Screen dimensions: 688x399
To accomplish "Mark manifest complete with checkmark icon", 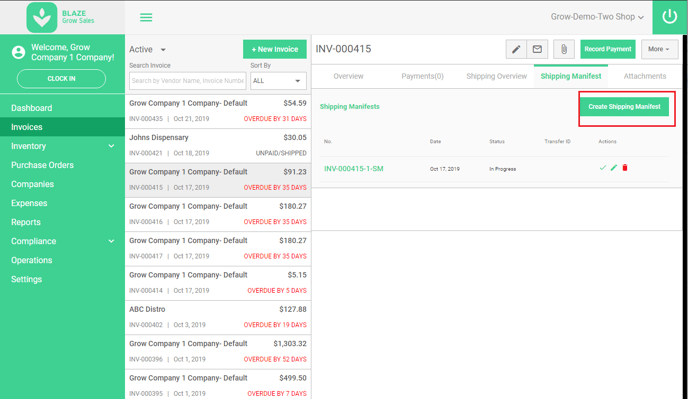I will click(602, 168).
